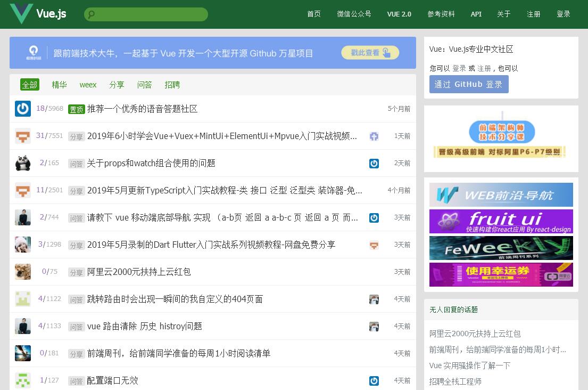
Task: Open the weex category tab
Action: (88, 85)
